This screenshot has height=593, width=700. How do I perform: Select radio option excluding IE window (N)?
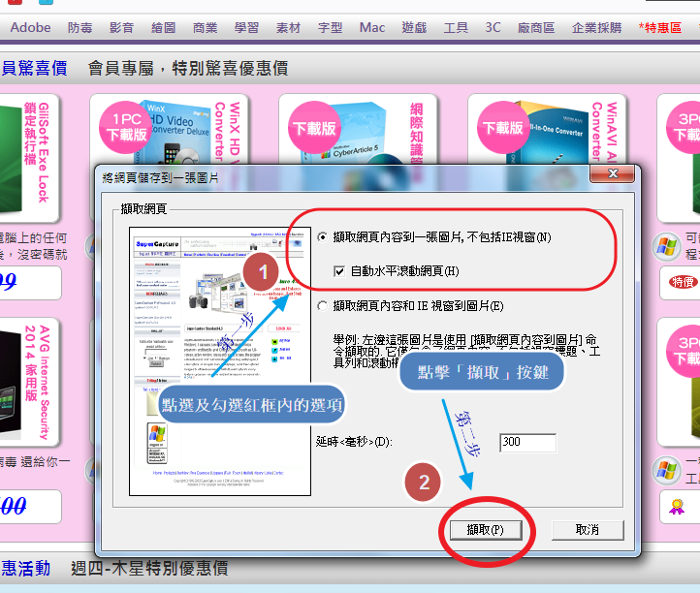323,236
